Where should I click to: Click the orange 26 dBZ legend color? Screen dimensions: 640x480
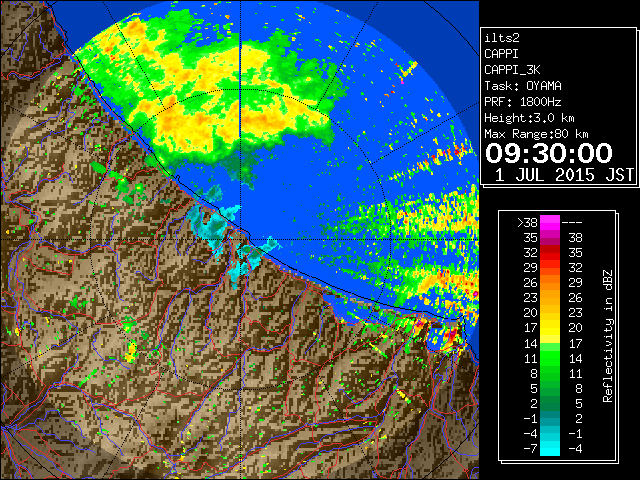[x=550, y=282]
